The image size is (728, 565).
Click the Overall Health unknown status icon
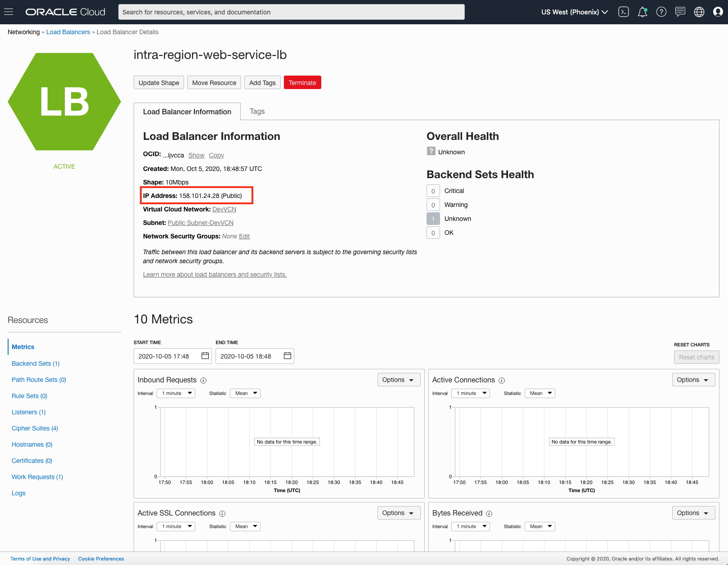click(x=431, y=151)
